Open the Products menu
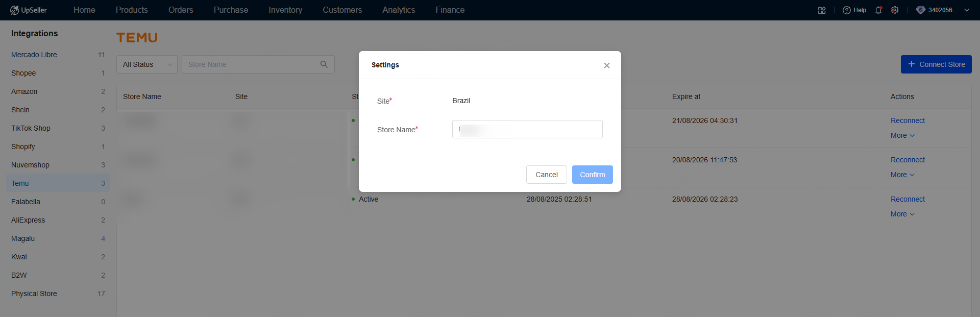The image size is (980, 317). tap(132, 10)
